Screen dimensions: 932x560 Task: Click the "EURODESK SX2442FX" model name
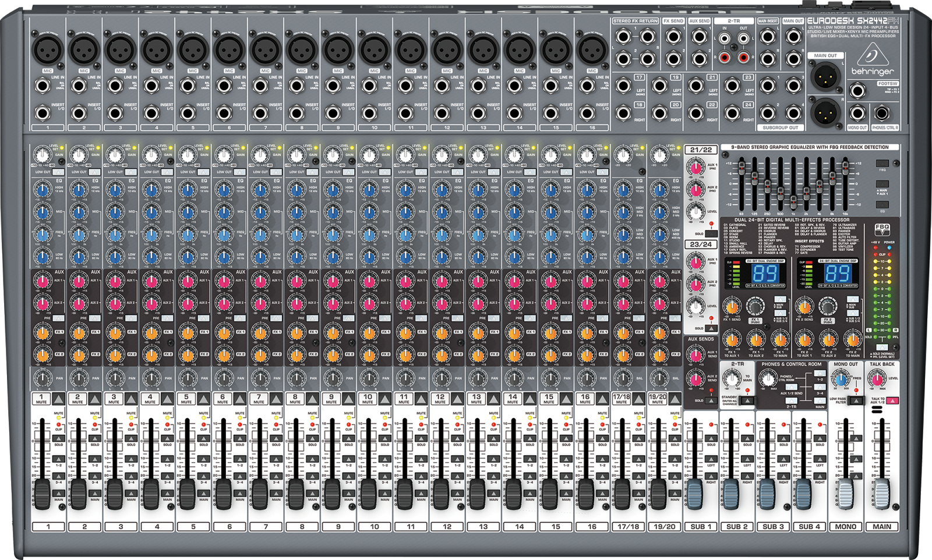[x=853, y=20]
